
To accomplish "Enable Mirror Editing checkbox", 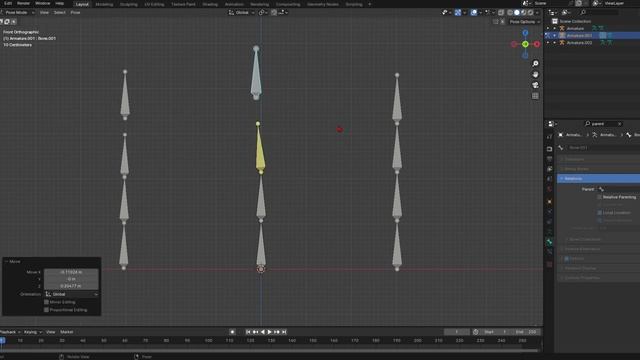I will click(x=46, y=302).
